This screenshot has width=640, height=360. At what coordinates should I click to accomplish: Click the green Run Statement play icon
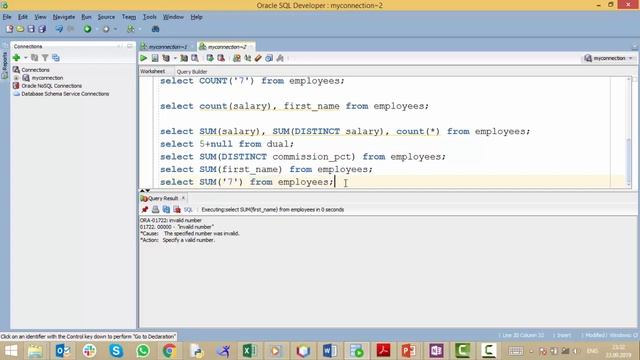(144, 58)
